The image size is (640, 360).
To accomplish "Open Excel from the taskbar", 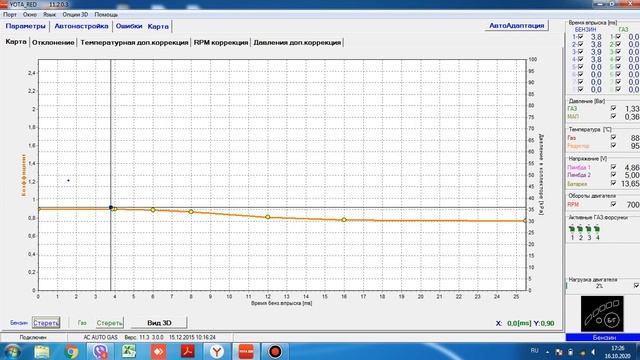I will pos(129,351).
